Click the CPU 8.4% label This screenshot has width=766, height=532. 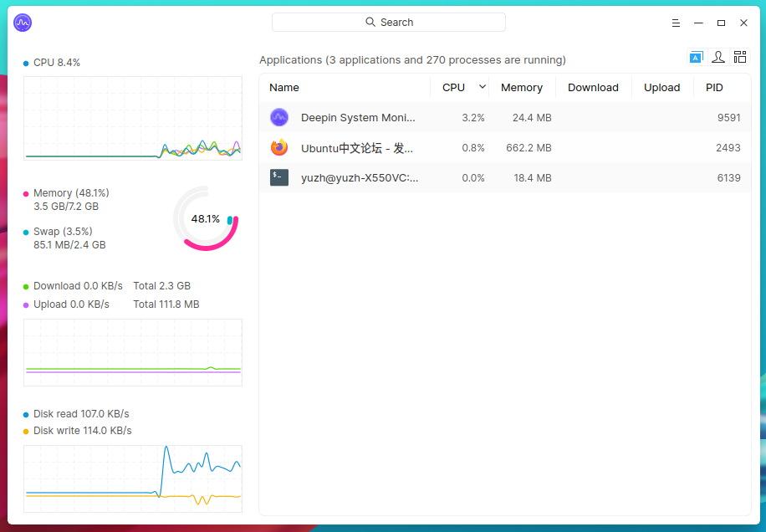click(x=57, y=63)
